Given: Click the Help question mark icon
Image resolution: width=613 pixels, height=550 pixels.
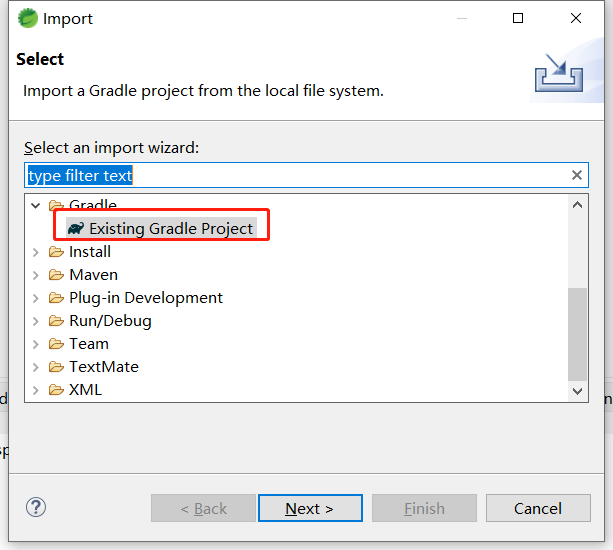Looking at the screenshot, I should 36,507.
